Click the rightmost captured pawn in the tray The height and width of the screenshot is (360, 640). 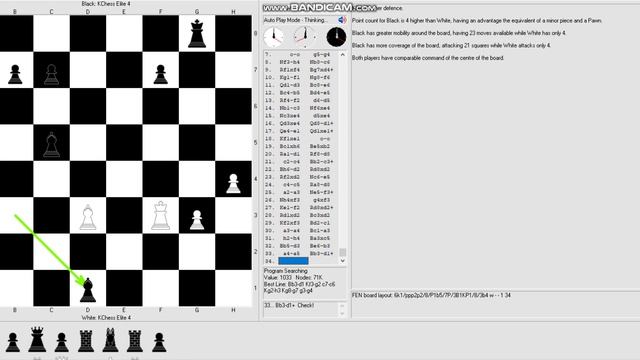click(x=159, y=342)
